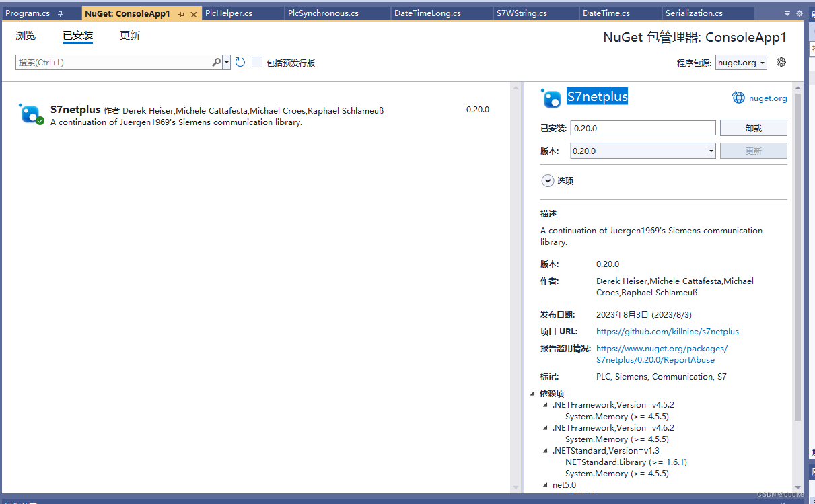Click the publish date 2023年8月3日 value
Screen dimensions: 815x504
644,315
